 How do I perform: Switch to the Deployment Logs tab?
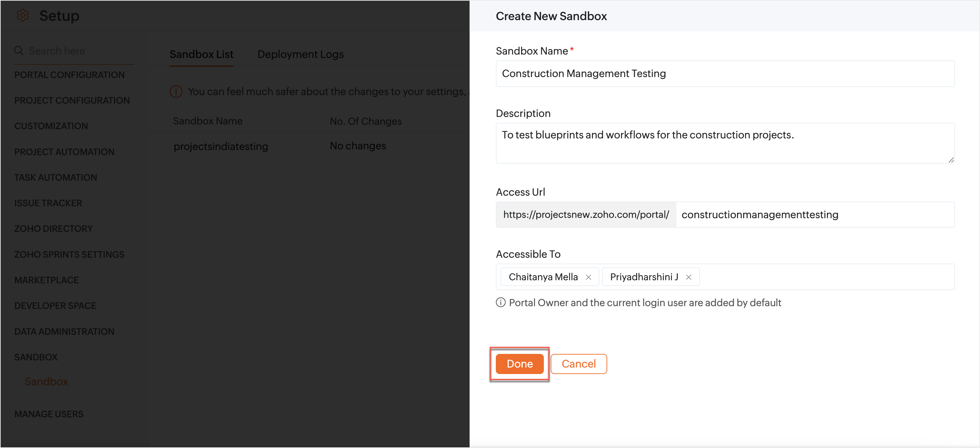pyautogui.click(x=300, y=55)
